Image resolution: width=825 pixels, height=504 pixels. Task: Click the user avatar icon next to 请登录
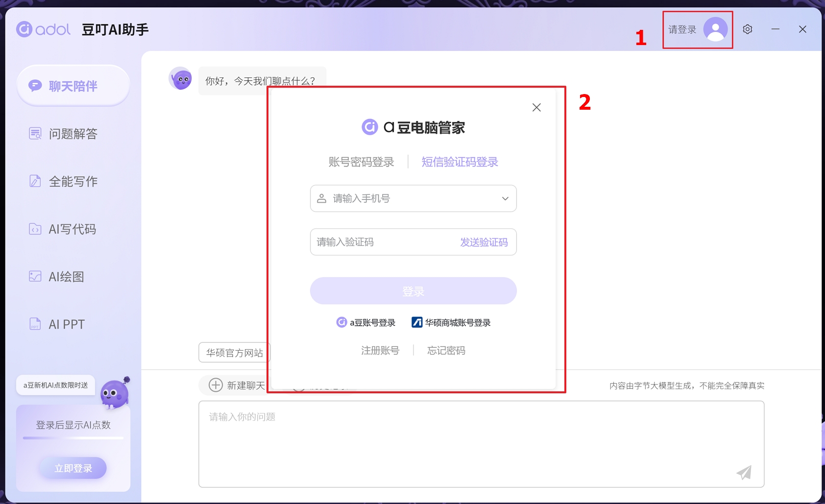715,29
